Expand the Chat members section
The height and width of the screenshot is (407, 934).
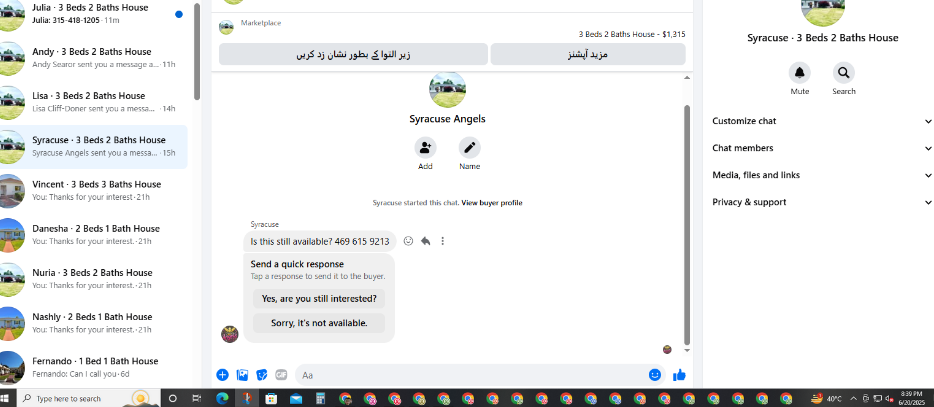tap(822, 148)
